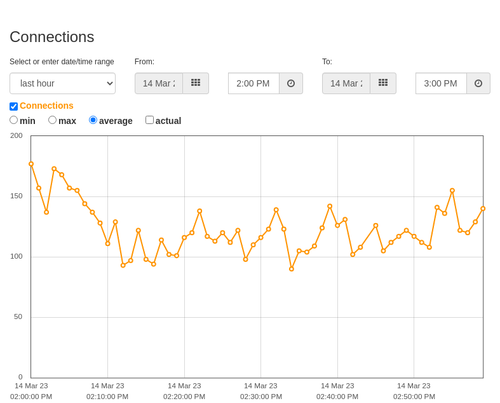This screenshot has height=403, width=500.
Task: Open the From date calendar picker icon
Action: point(196,83)
